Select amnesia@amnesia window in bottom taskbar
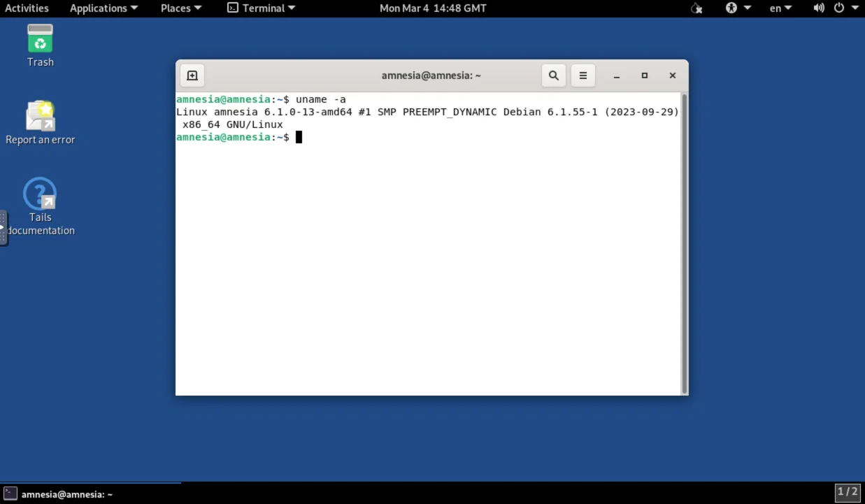The height and width of the screenshot is (504, 865). [x=59, y=494]
